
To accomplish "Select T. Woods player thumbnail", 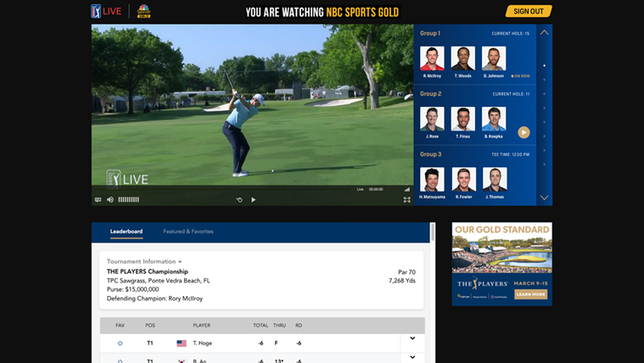I will 462,59.
